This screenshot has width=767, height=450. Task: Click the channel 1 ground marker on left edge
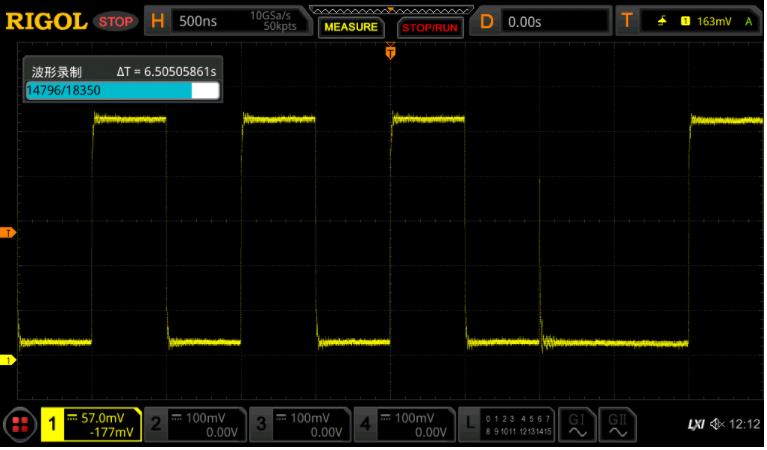(x=9, y=360)
